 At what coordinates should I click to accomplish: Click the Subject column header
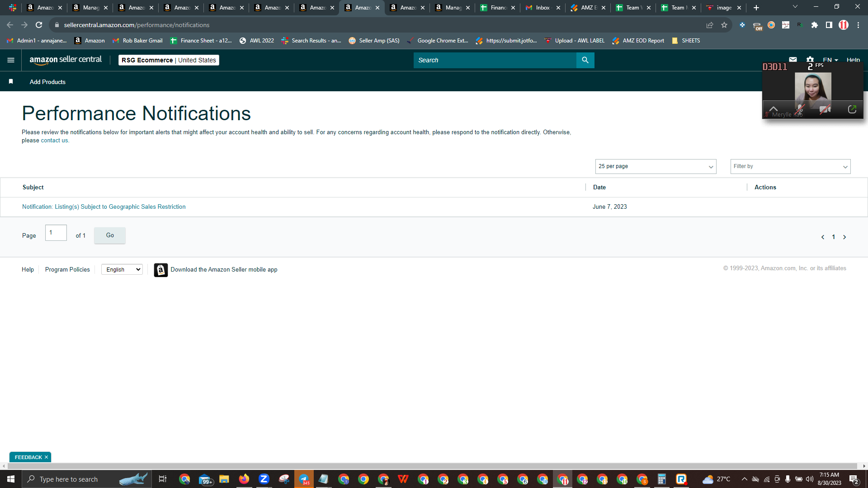tap(33, 188)
